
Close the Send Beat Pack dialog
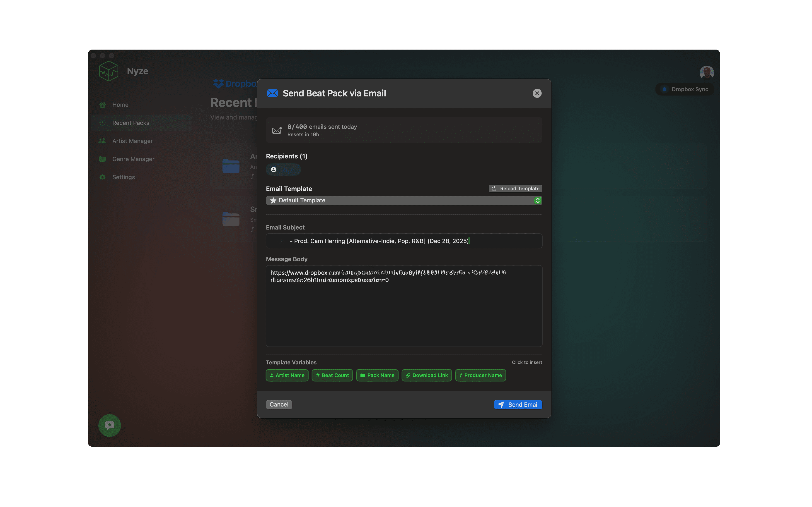537,93
